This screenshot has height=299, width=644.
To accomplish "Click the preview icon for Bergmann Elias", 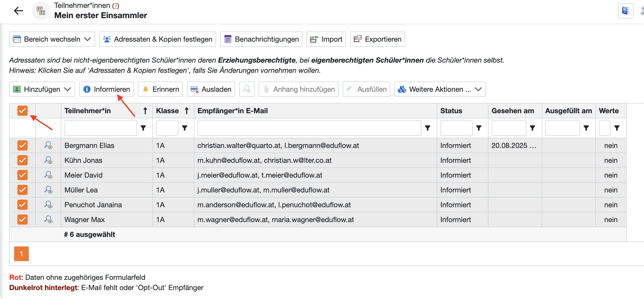I will [48, 145].
